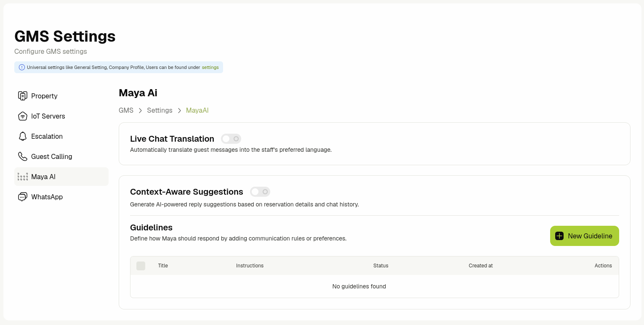The width and height of the screenshot is (644, 325).
Task: Click the Title column header
Action: tap(163, 266)
